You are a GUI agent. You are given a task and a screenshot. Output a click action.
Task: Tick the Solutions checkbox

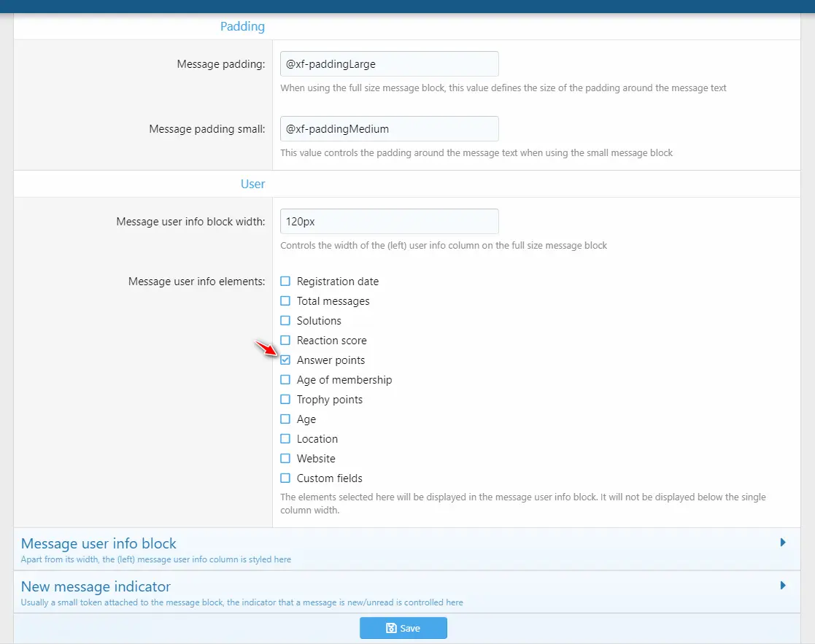click(x=285, y=320)
